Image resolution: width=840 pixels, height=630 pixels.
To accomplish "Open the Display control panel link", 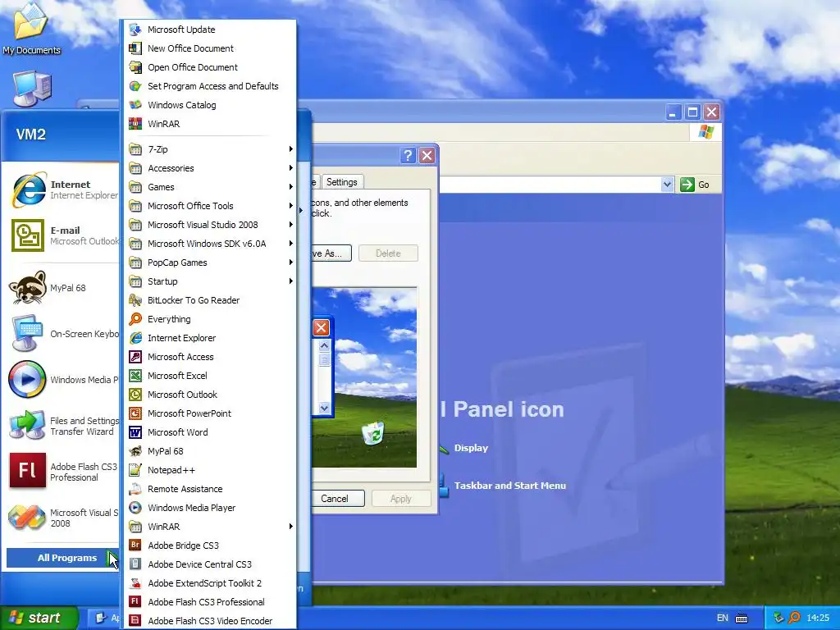I will point(471,448).
